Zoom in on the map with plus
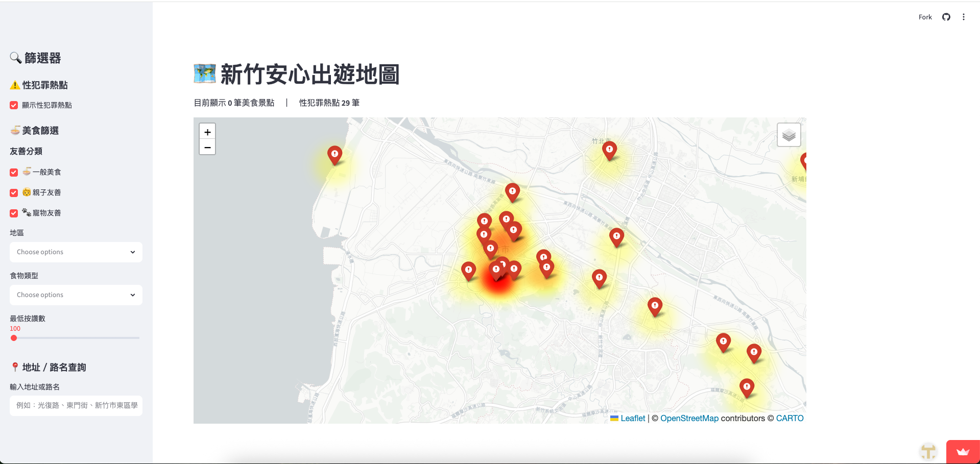The height and width of the screenshot is (464, 980). (207, 132)
